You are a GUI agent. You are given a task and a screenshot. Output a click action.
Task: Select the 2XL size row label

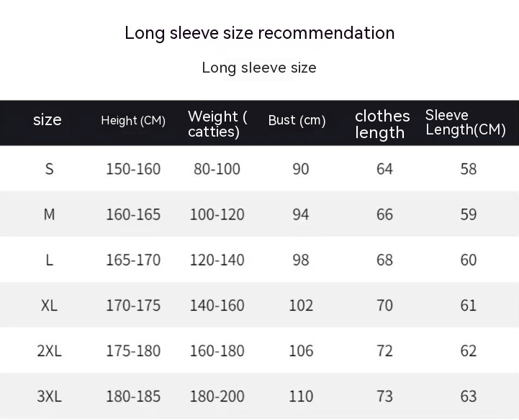[49, 351]
